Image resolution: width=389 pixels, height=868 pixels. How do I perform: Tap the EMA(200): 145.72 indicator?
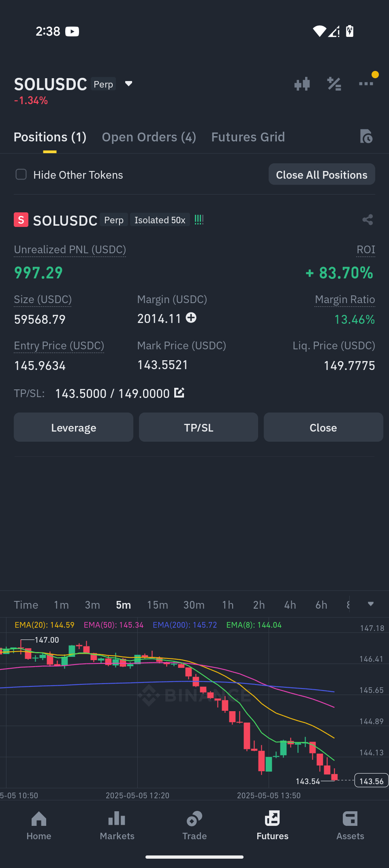(x=185, y=625)
